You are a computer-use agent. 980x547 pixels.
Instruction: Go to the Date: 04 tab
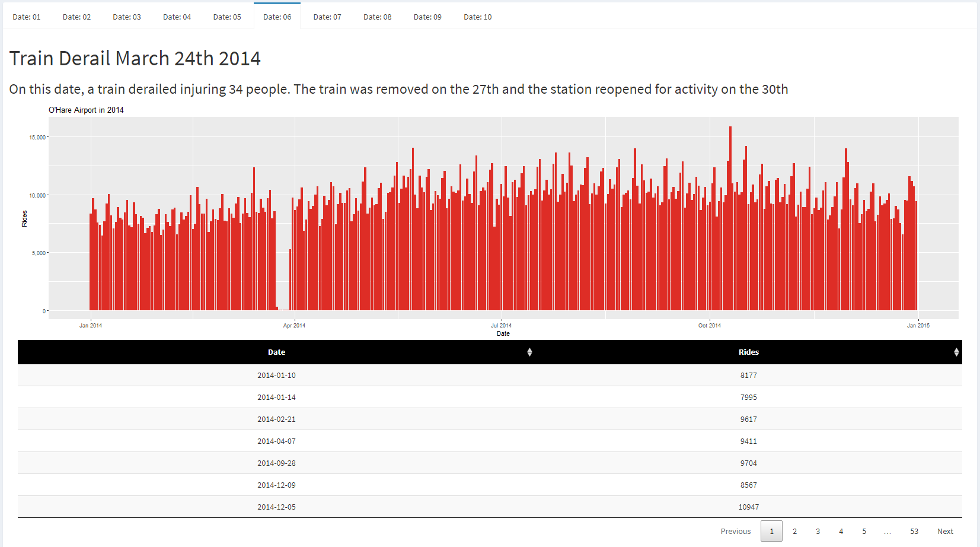click(x=177, y=17)
